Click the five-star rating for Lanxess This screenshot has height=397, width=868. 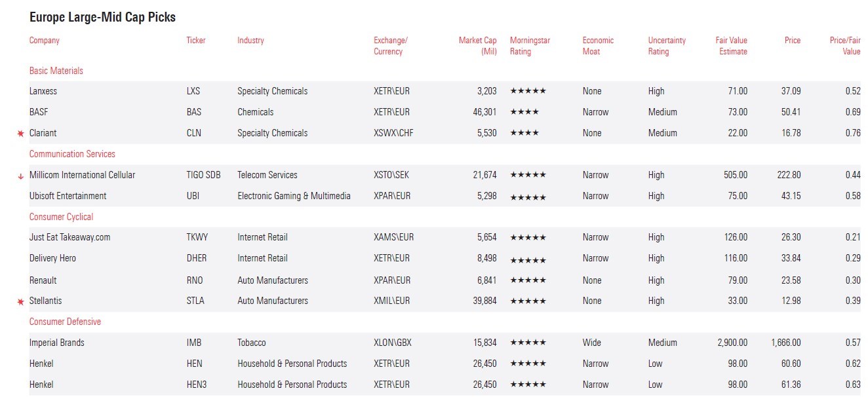(528, 91)
